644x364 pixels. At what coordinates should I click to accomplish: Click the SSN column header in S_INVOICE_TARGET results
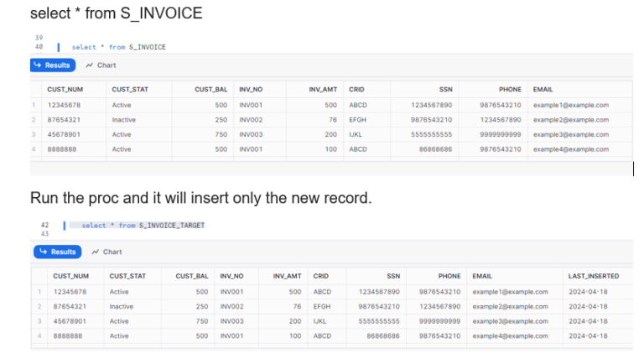(392, 276)
